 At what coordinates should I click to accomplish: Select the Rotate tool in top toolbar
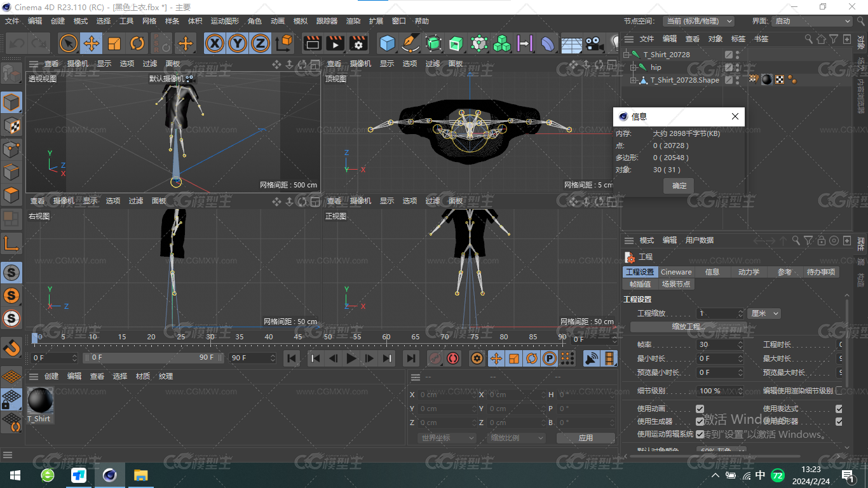tap(137, 43)
